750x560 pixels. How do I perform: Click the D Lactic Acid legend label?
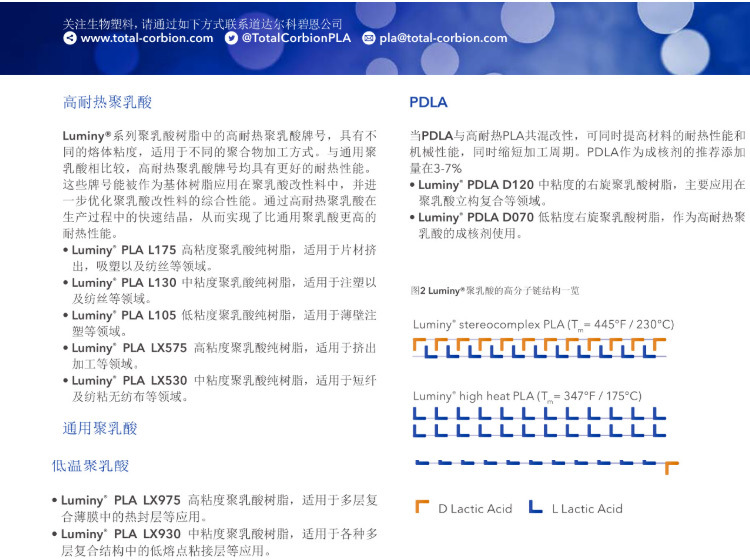pyautogui.click(x=475, y=508)
